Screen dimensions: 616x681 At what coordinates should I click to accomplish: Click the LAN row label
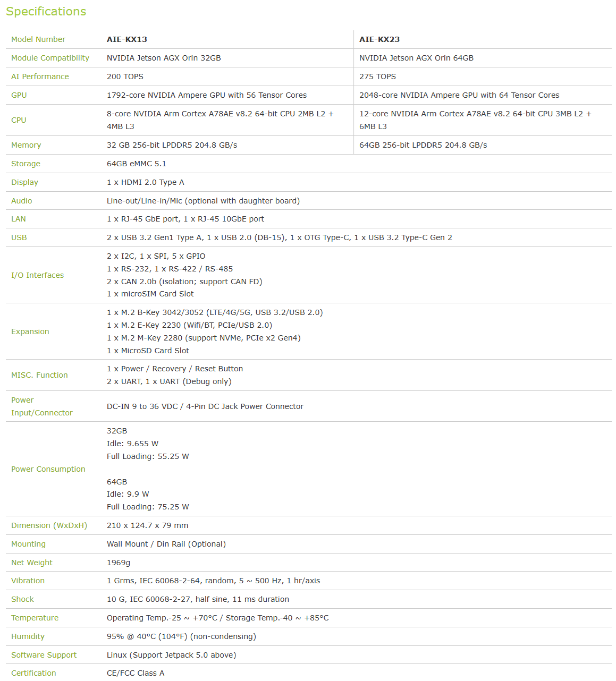click(19, 219)
